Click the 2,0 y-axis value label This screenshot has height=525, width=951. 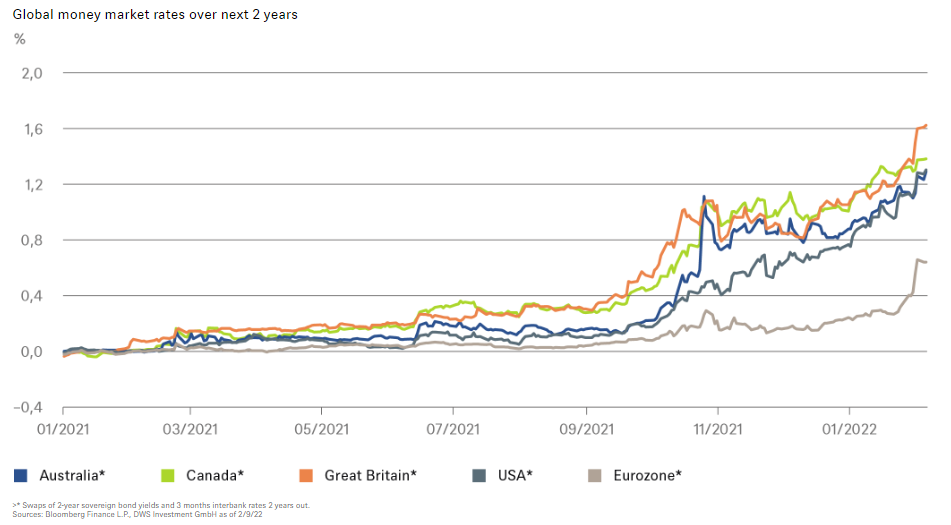32,73
